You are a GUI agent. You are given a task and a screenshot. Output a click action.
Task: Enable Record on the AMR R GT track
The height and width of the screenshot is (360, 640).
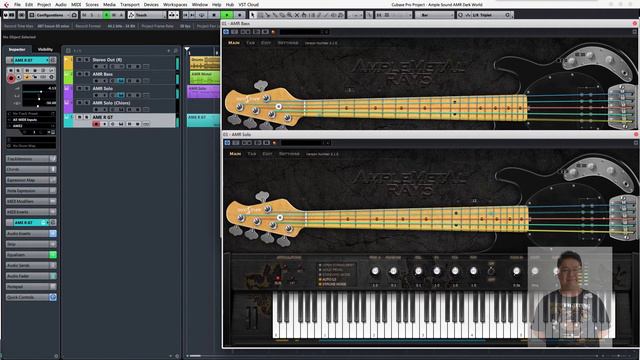[96, 124]
